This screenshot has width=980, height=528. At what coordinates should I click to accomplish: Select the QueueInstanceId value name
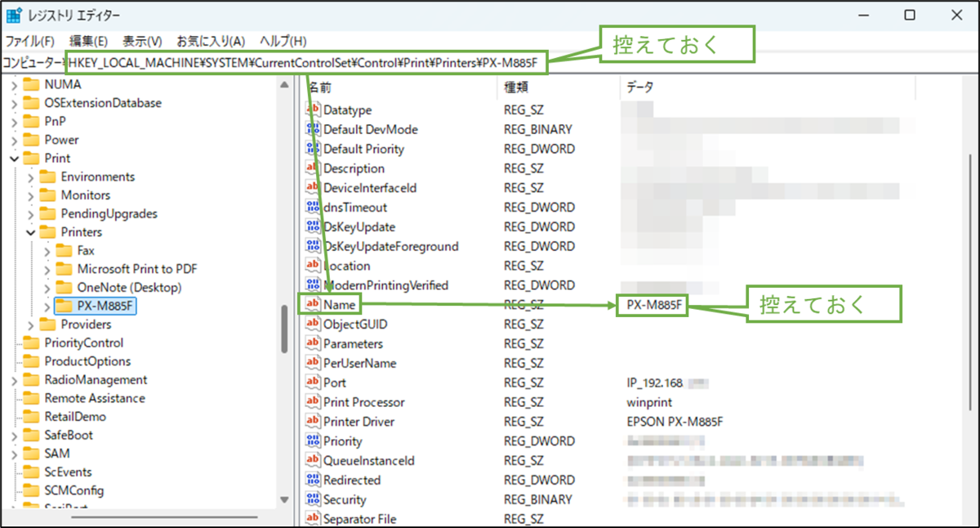click(x=369, y=461)
